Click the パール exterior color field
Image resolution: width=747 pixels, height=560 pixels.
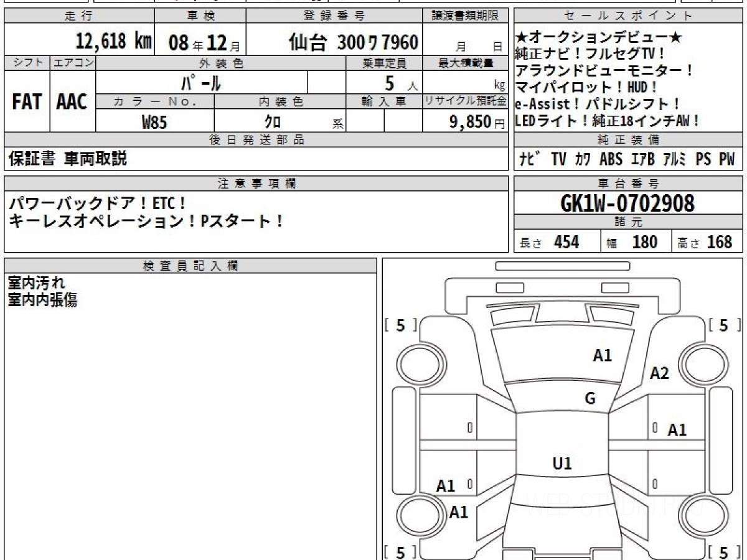(x=200, y=83)
